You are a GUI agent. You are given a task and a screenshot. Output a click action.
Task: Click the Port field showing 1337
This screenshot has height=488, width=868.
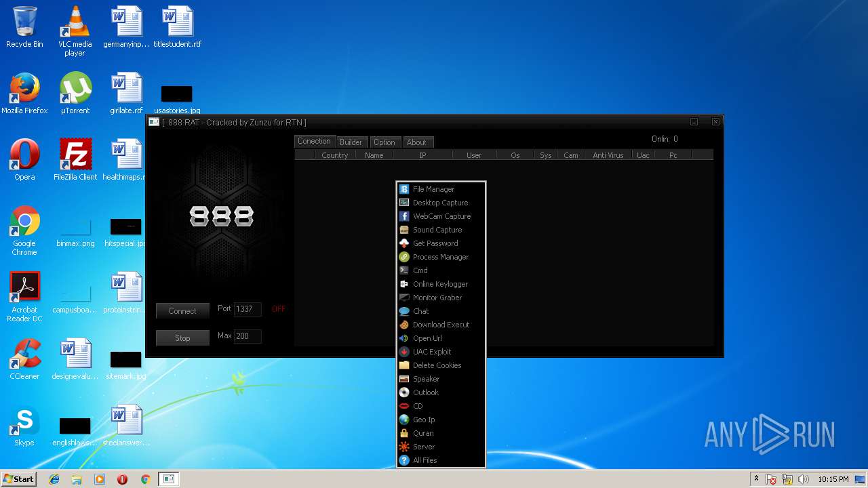(248, 309)
